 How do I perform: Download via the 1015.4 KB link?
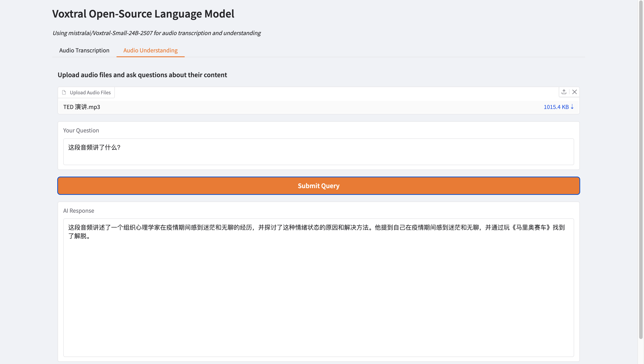(x=556, y=107)
